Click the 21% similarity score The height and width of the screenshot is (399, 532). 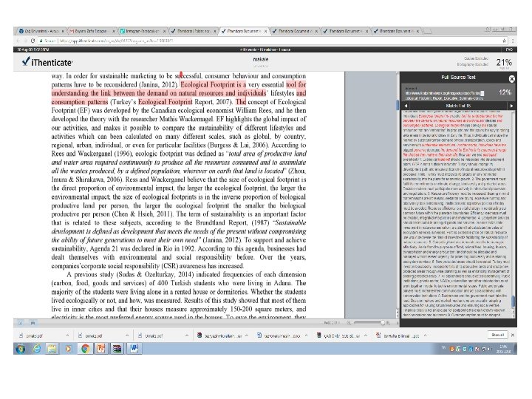pos(504,62)
